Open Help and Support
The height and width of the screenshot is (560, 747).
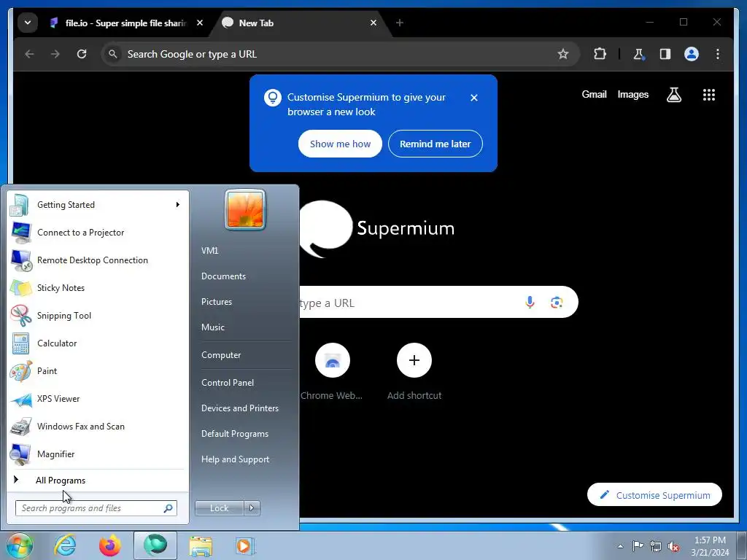(236, 460)
